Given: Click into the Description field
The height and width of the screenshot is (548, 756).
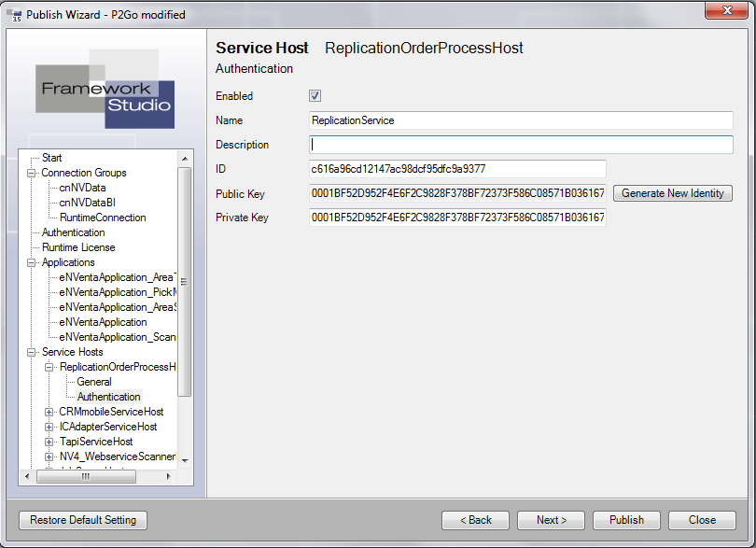Looking at the screenshot, I should [x=521, y=145].
